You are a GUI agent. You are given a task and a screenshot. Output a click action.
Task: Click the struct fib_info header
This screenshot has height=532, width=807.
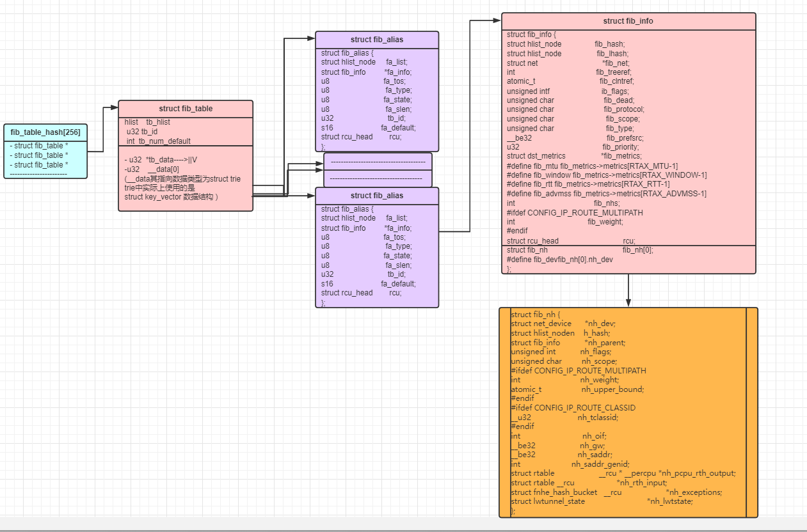point(628,21)
